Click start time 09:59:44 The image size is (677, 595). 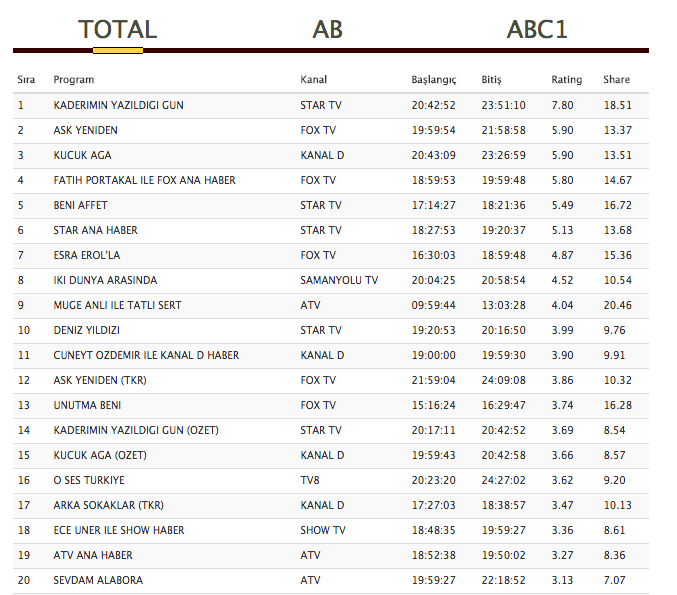pyautogui.click(x=433, y=305)
